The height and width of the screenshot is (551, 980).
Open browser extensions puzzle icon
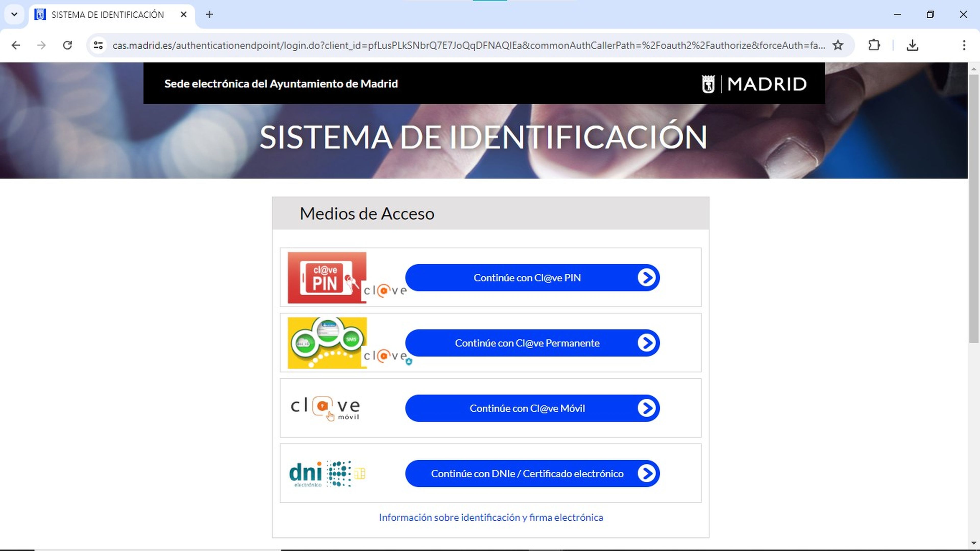point(874,45)
